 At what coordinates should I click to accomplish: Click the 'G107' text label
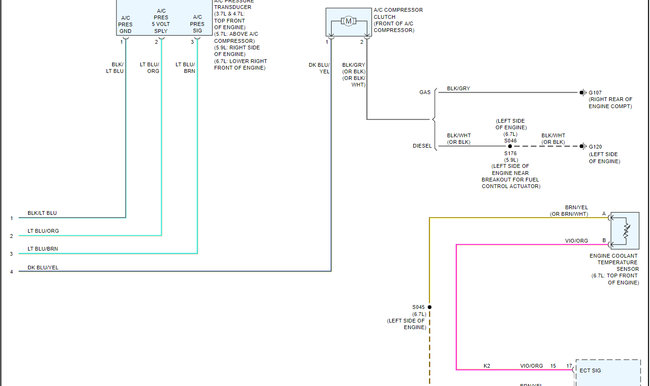[x=595, y=93]
